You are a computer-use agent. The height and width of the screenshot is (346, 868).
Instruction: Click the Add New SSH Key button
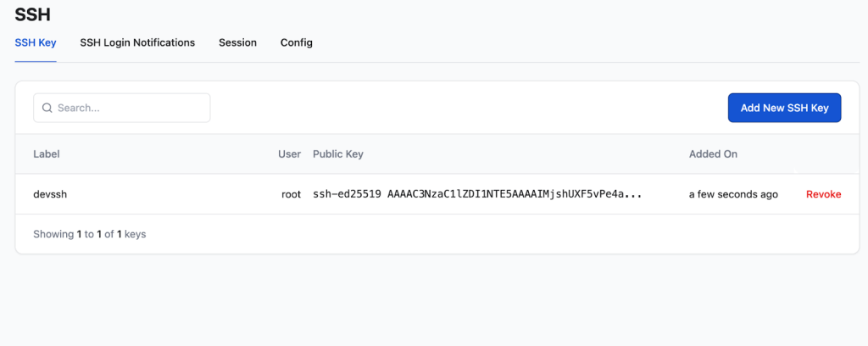pos(784,109)
